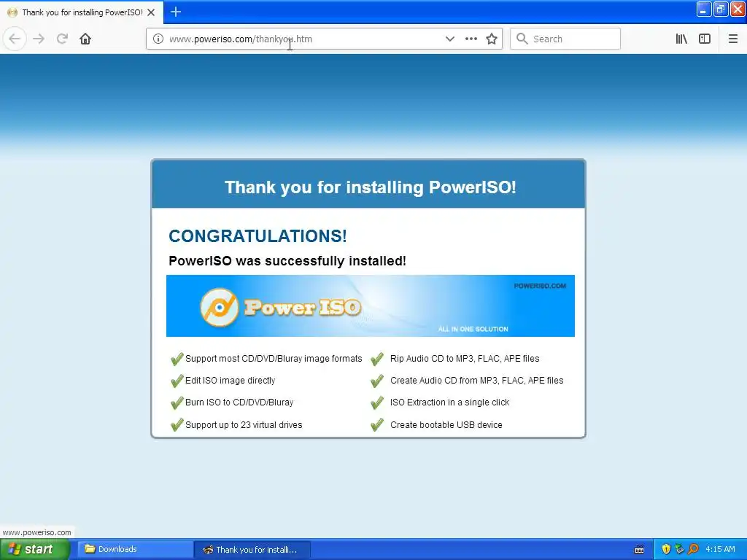This screenshot has width=747, height=560.
Task: Click 'Edit ISO image directly' text
Action: (230, 381)
